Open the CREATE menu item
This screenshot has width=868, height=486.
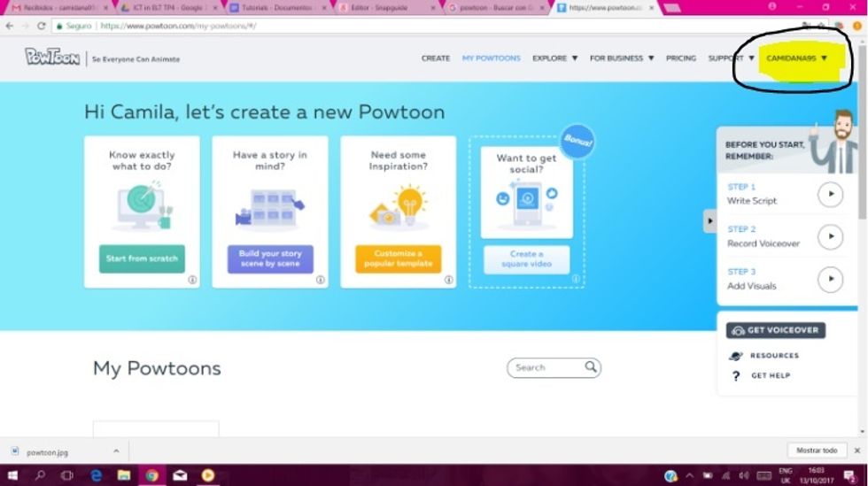(435, 58)
